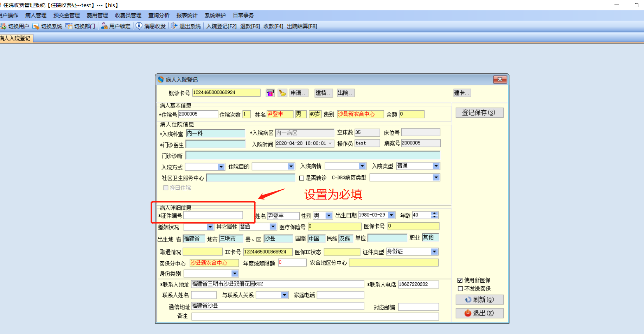The image size is (644, 334).
Task: Uncheck the 使用新医保 checkbox
Action: point(460,280)
